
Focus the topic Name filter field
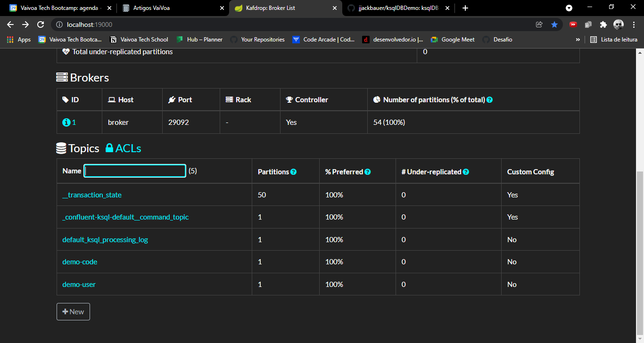tap(135, 171)
